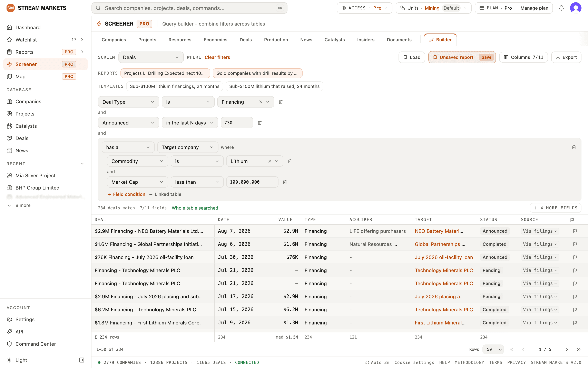Flag the First Lithium Minerals deal row

click(x=575, y=323)
